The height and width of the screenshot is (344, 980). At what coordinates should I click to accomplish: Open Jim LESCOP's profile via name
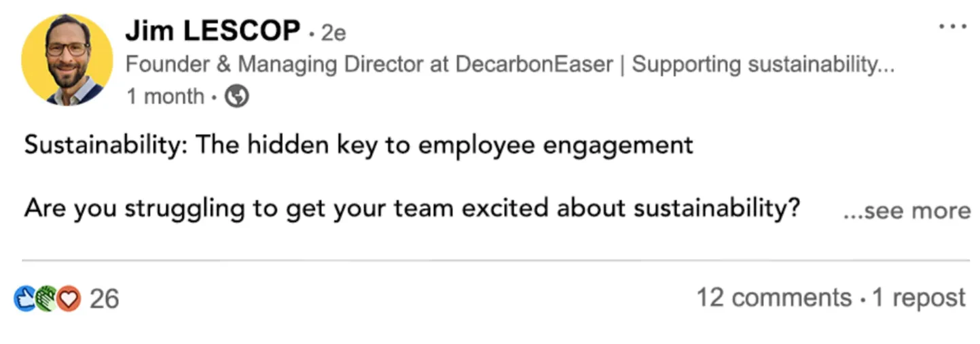tap(213, 31)
